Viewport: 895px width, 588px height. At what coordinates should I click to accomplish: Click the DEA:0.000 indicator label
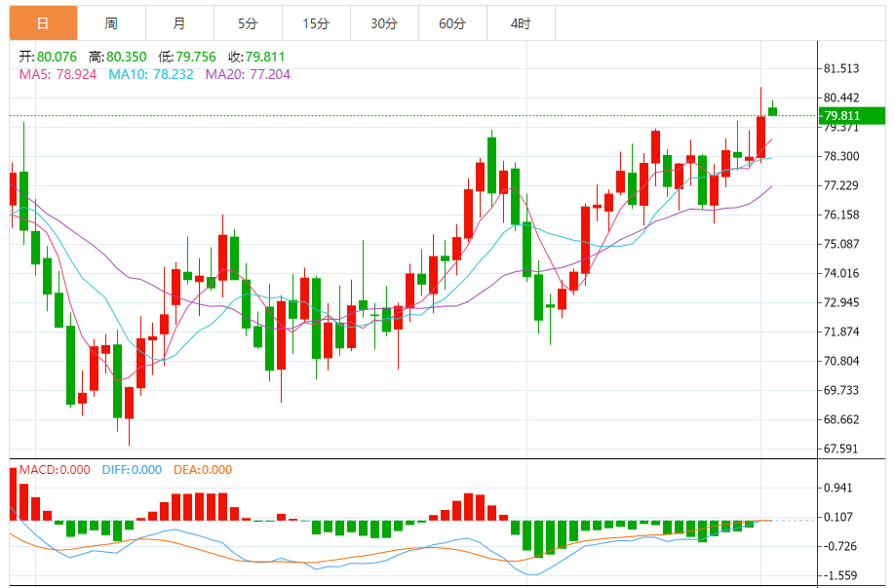[x=203, y=470]
